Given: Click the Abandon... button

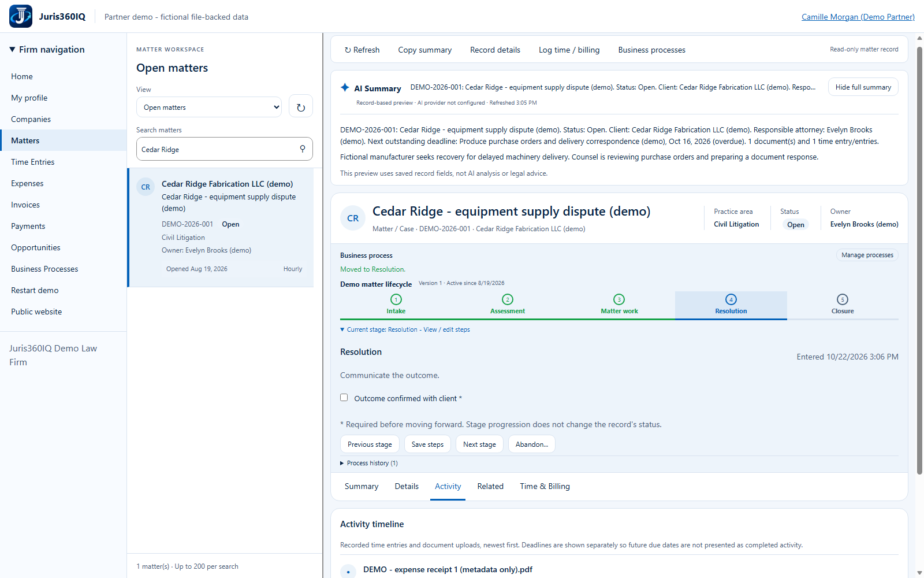Looking at the screenshot, I should tap(532, 444).
